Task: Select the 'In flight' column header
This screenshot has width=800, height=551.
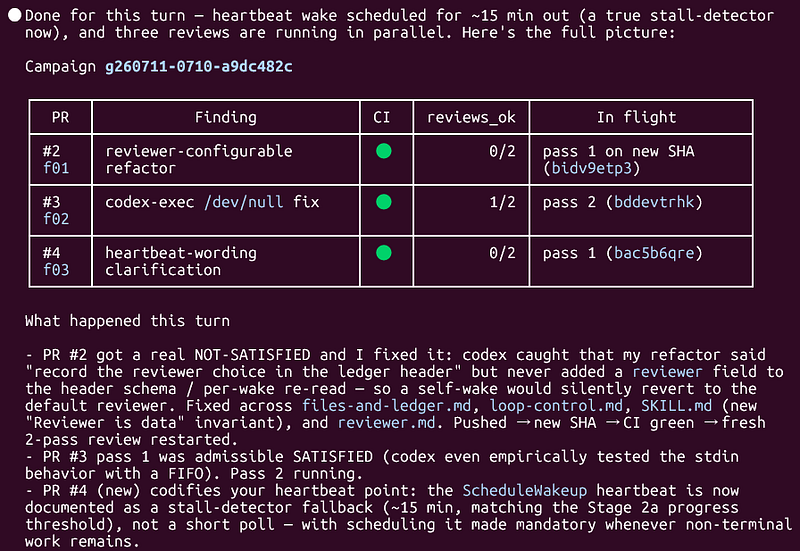Action: (x=637, y=117)
